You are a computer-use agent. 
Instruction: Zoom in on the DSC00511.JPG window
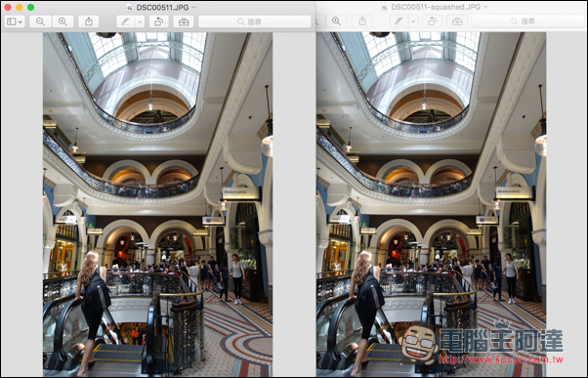(63, 21)
